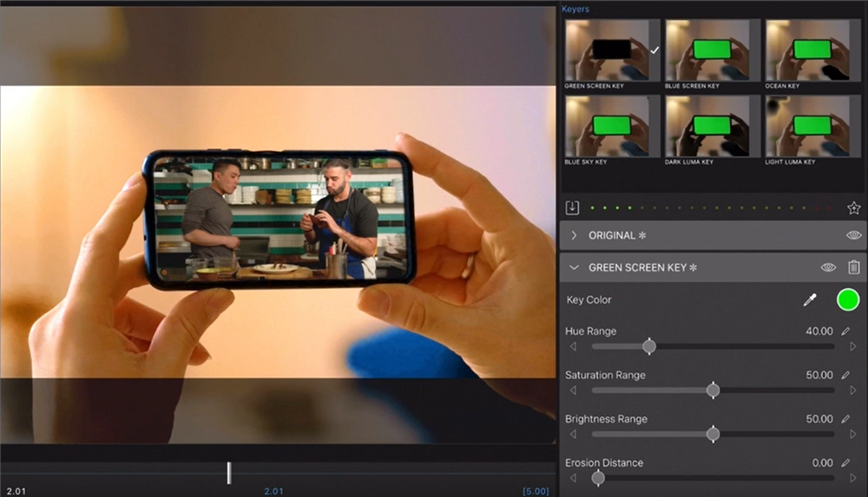The image size is (868, 497).
Task: Click the favorites star icon
Action: click(x=853, y=208)
